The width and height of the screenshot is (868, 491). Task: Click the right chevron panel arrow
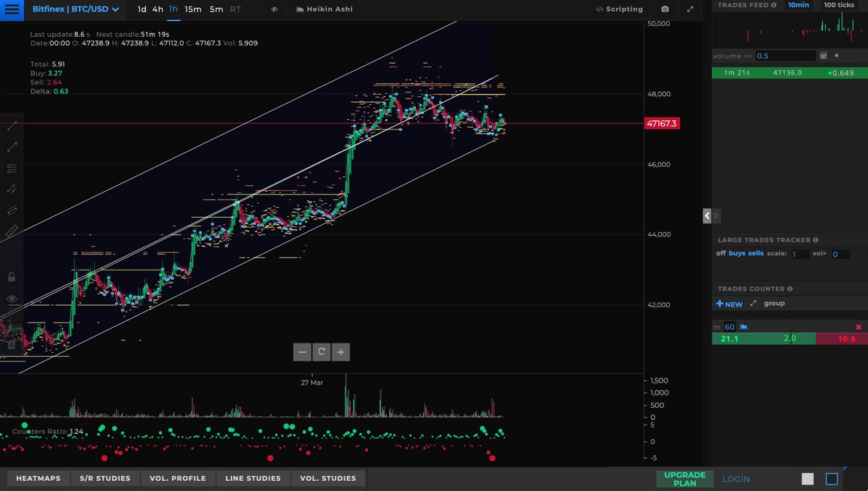(716, 215)
